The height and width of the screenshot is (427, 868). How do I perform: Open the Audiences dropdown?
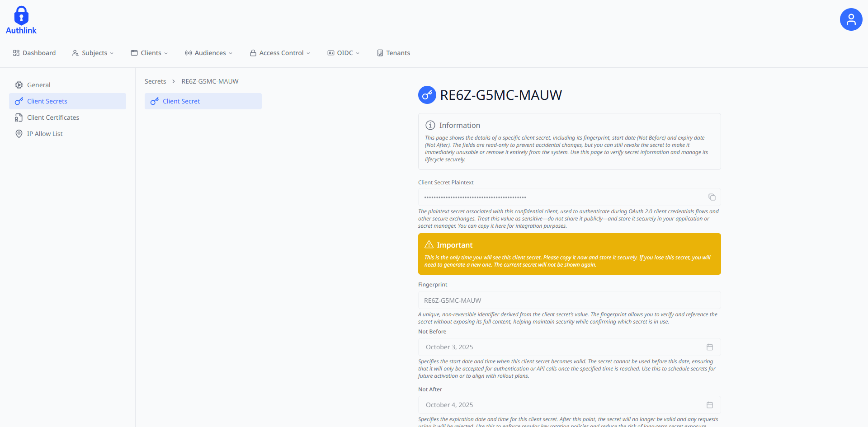coord(209,53)
